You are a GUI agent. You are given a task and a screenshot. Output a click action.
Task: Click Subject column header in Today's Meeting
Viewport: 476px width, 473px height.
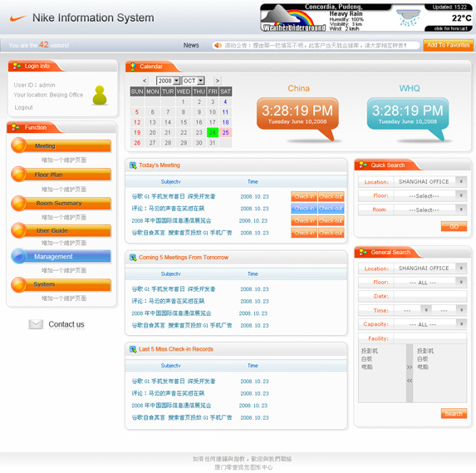170,182
